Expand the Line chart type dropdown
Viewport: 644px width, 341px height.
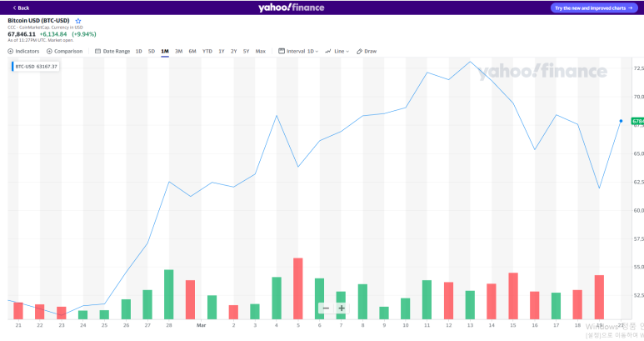(337, 52)
